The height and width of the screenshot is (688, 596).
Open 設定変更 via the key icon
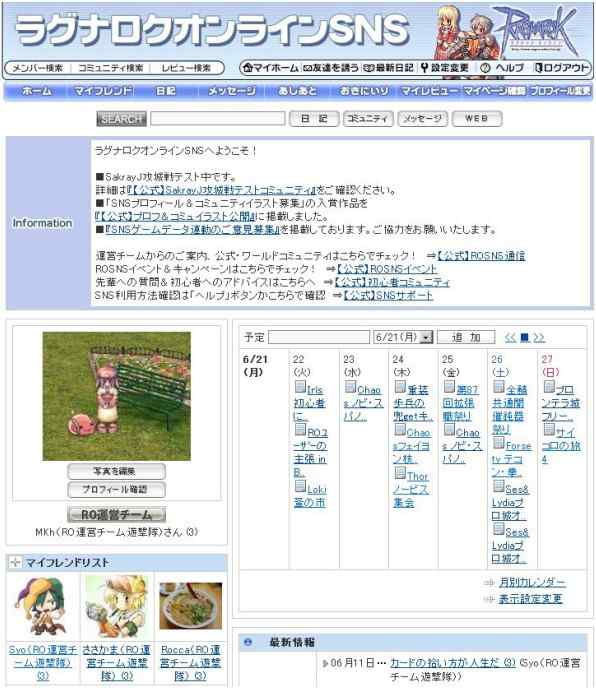tap(424, 68)
